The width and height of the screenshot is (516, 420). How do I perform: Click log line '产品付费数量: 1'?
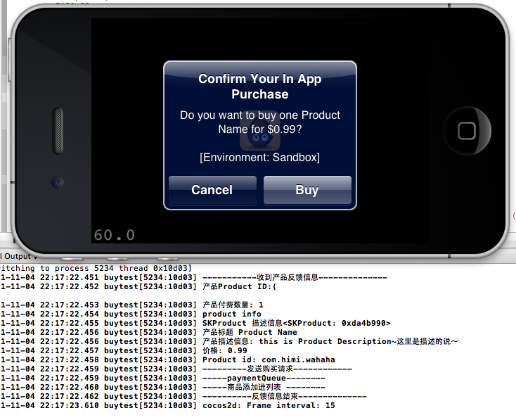[233, 305]
